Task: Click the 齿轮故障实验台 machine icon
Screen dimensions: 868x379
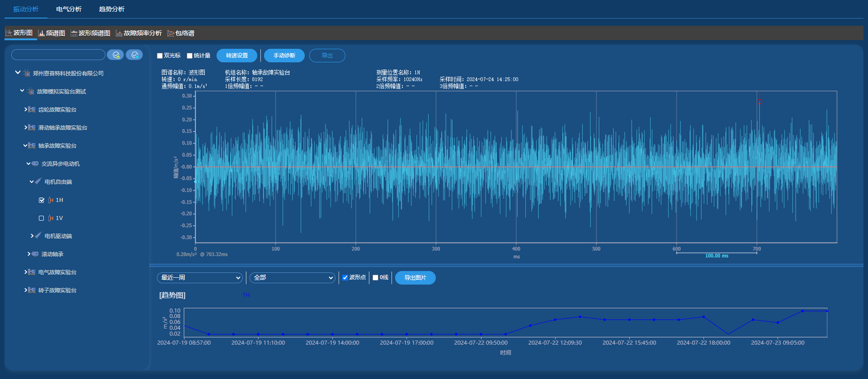Action: tap(32, 109)
